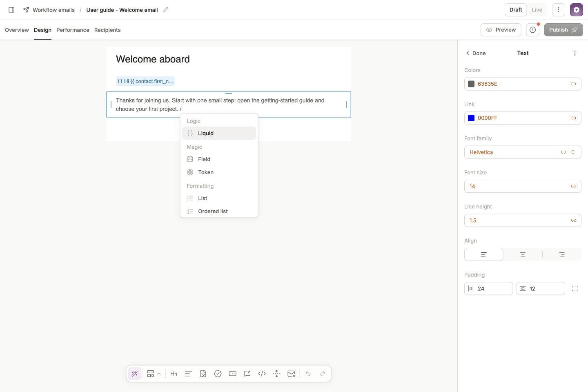Screen dimensions: 588x392
Task: Set text alignment to left
Action: tap(484, 254)
